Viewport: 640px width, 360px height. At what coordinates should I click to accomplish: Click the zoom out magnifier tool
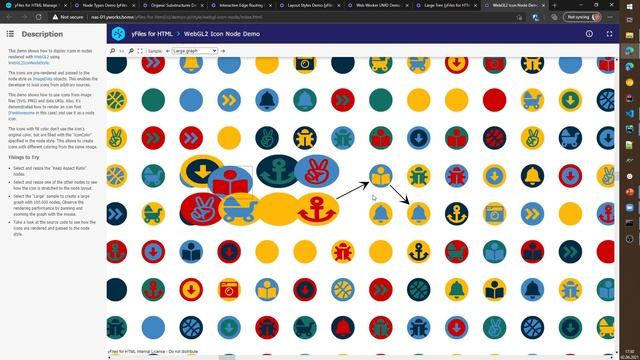pyautogui.click(x=131, y=51)
